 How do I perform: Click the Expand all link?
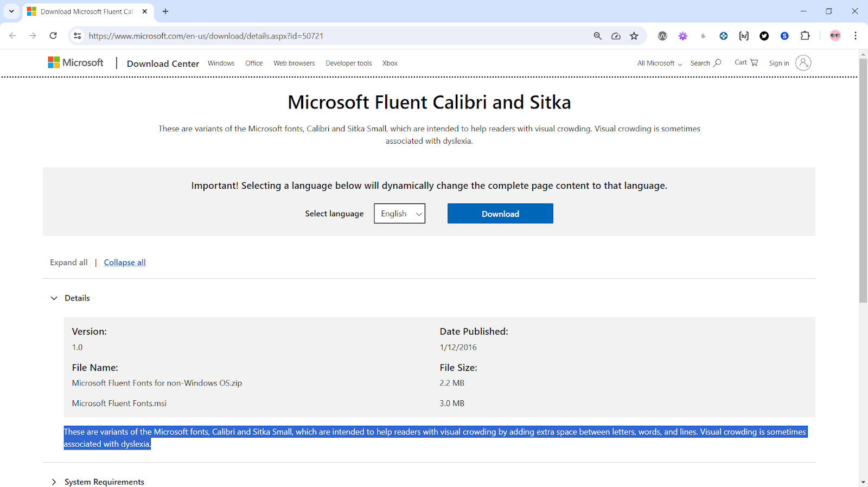click(69, 262)
